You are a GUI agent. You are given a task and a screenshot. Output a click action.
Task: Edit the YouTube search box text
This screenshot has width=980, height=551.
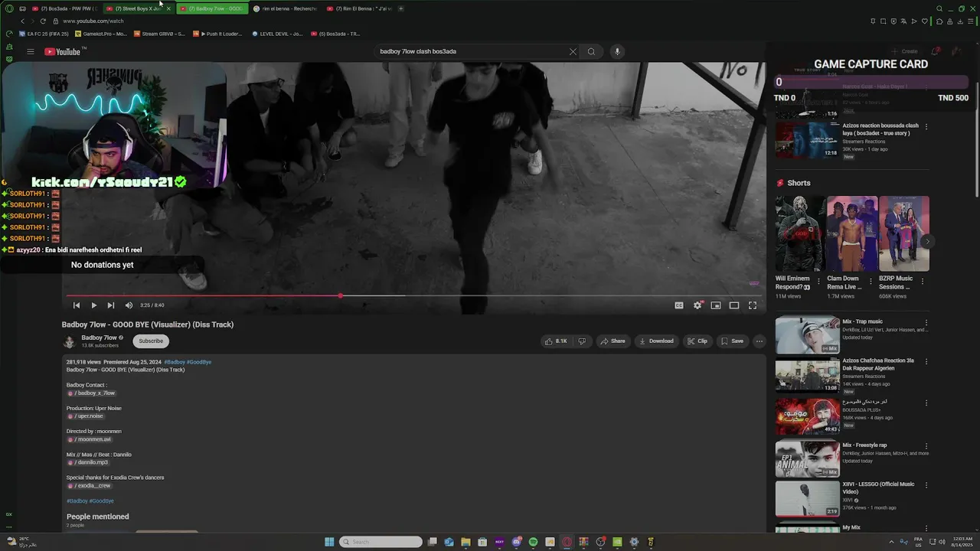pyautogui.click(x=471, y=51)
